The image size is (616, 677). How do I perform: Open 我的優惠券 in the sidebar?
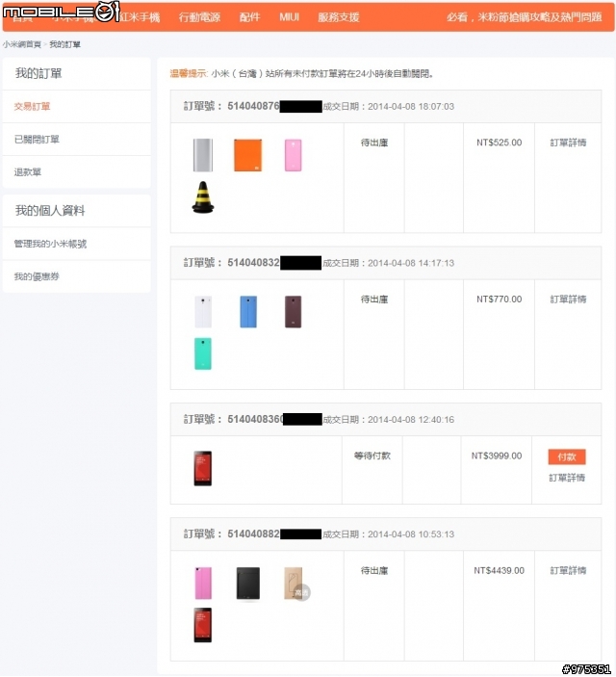(37, 276)
